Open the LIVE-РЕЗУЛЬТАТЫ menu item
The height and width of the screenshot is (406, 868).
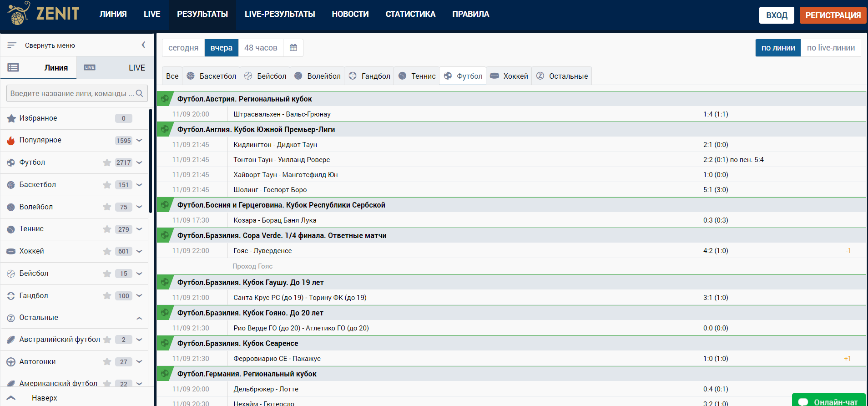point(280,14)
